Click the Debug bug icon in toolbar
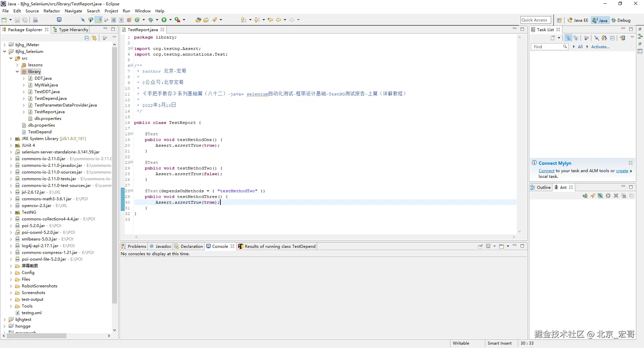Screen dimensions: 644x348 151,20
